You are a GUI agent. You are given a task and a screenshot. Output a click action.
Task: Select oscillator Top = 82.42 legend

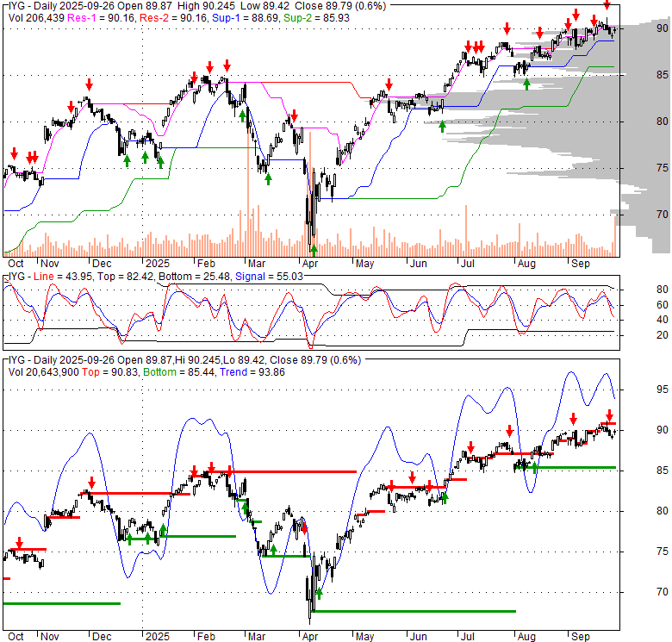pos(125,277)
